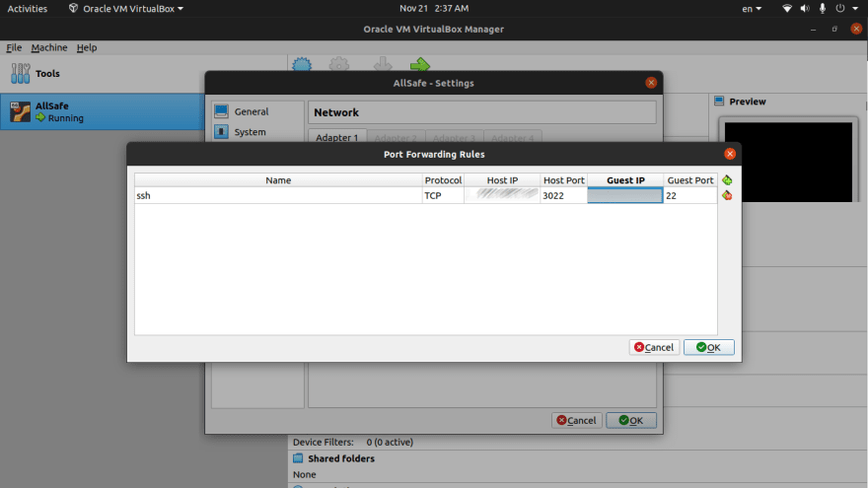Viewport: 868px width, 488px height.
Task: Open System category in Settings sidebar
Action: click(x=257, y=132)
